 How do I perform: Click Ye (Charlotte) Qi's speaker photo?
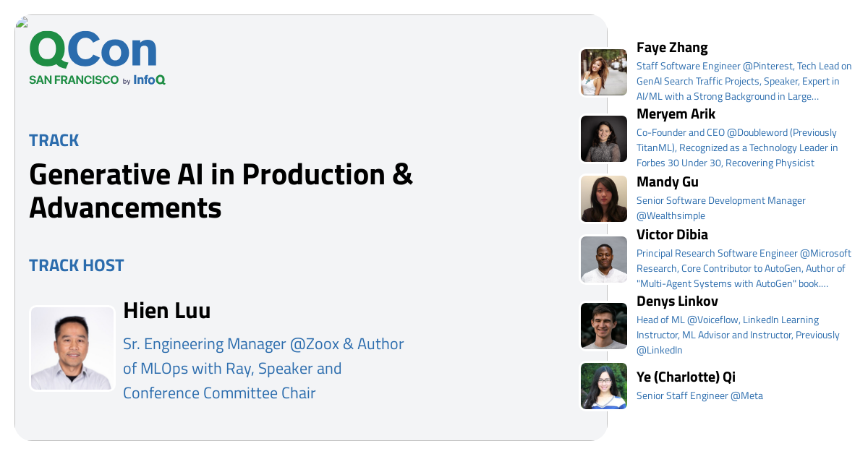[x=603, y=386]
